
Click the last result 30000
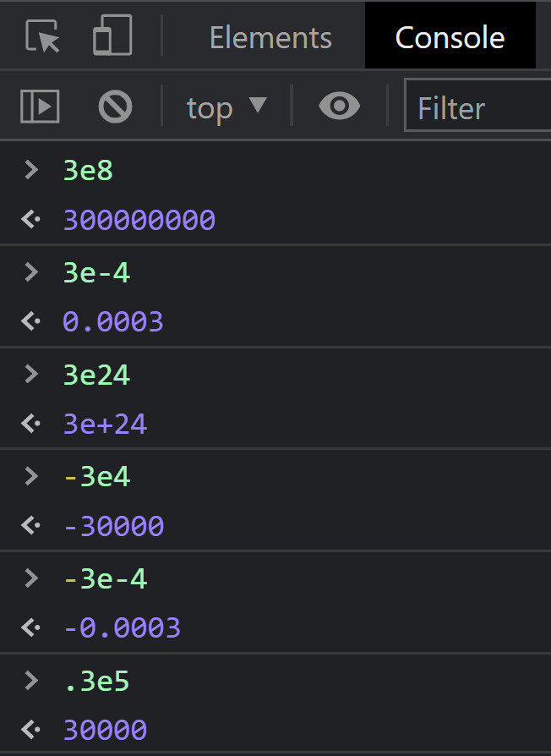pyautogui.click(x=105, y=729)
